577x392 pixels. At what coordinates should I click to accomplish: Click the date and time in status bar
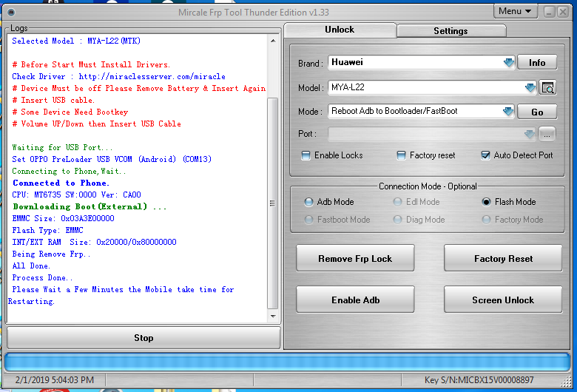55,380
